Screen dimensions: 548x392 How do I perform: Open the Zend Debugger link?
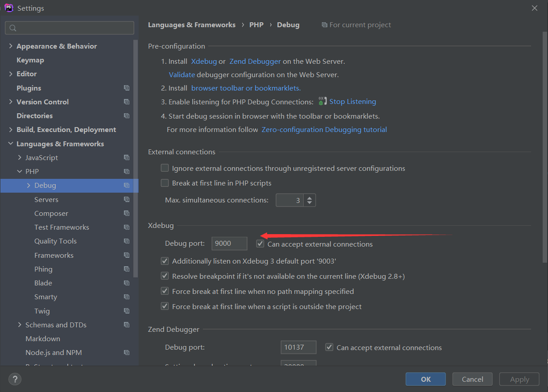point(255,62)
